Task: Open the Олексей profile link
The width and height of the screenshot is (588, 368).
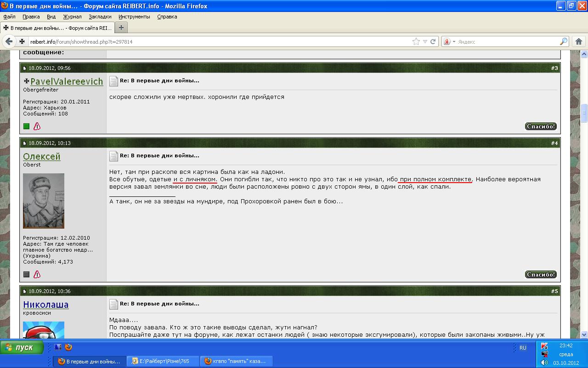Action: [42, 156]
